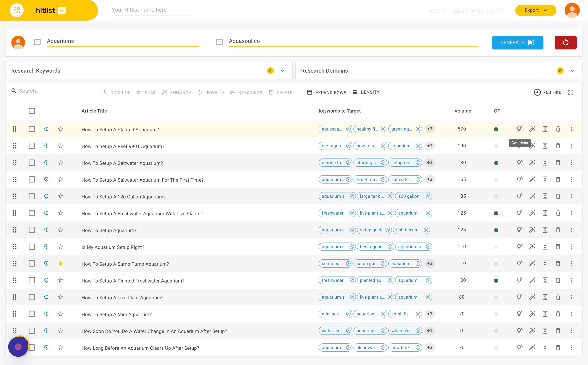
Task: Click the grey OF indicator on Reef 9901 row
Action: (x=496, y=146)
